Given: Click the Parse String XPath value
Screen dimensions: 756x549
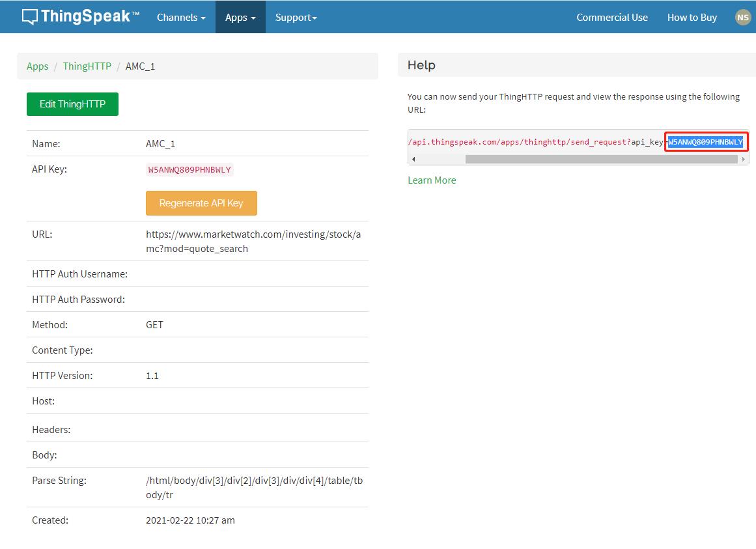Looking at the screenshot, I should (253, 486).
